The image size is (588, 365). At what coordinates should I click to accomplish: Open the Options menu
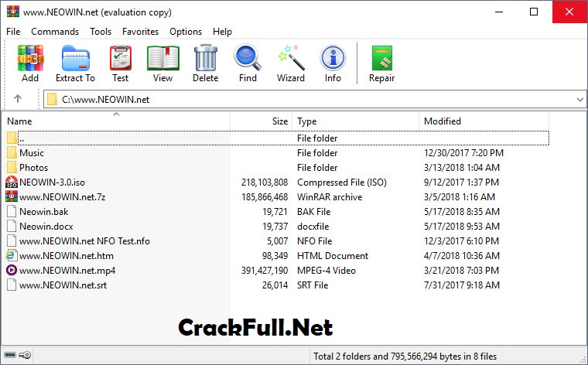tap(186, 32)
